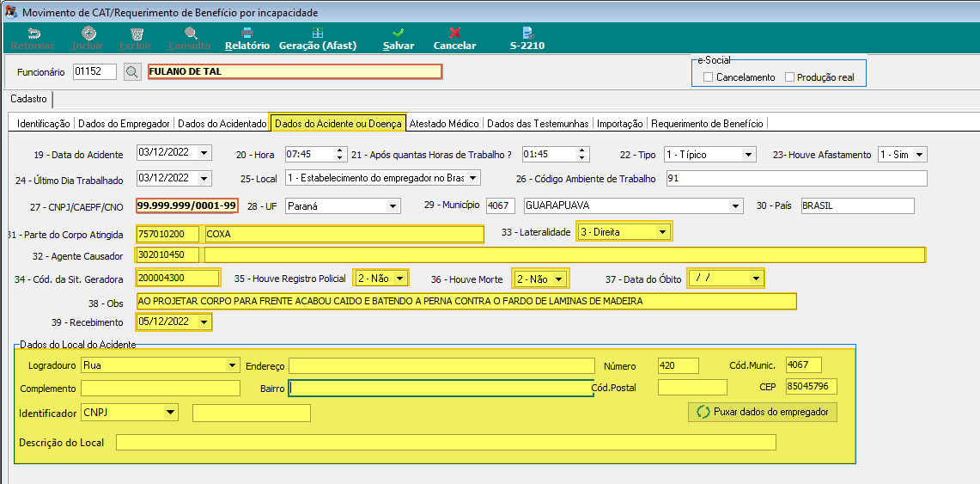Open the Local dropdown list
This screenshot has height=484, width=980.
pyautogui.click(x=472, y=178)
